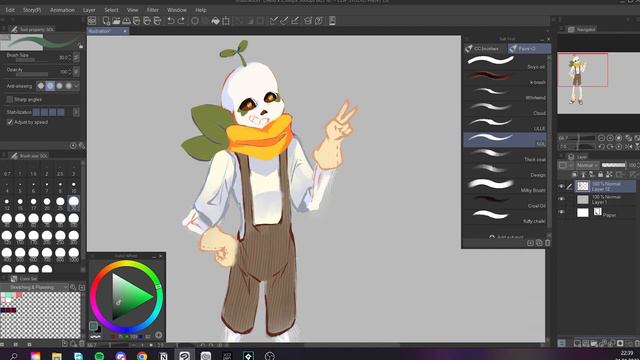Open the Animation menu
Image resolution: width=640 pixels, height=360 pixels.
(x=62, y=10)
